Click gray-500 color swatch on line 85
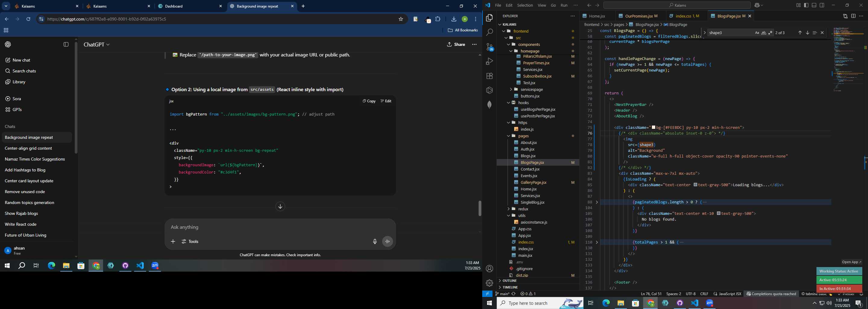The width and height of the screenshot is (868, 309). [695, 185]
